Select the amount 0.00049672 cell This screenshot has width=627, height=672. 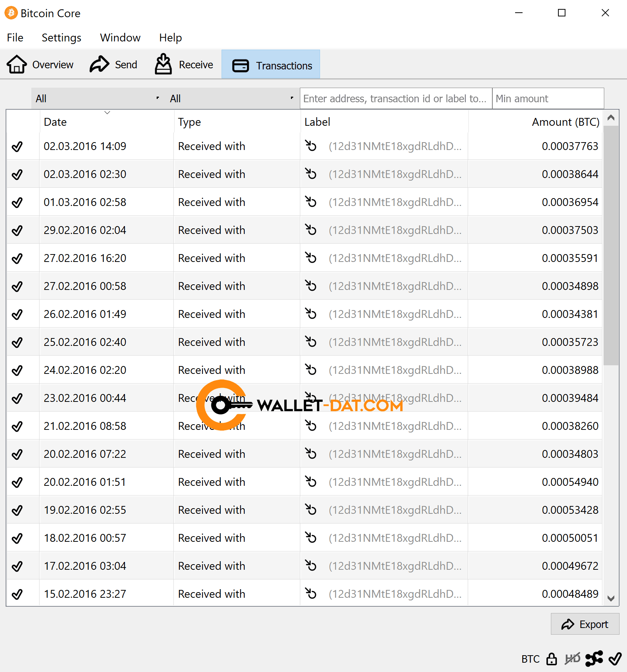click(535, 566)
